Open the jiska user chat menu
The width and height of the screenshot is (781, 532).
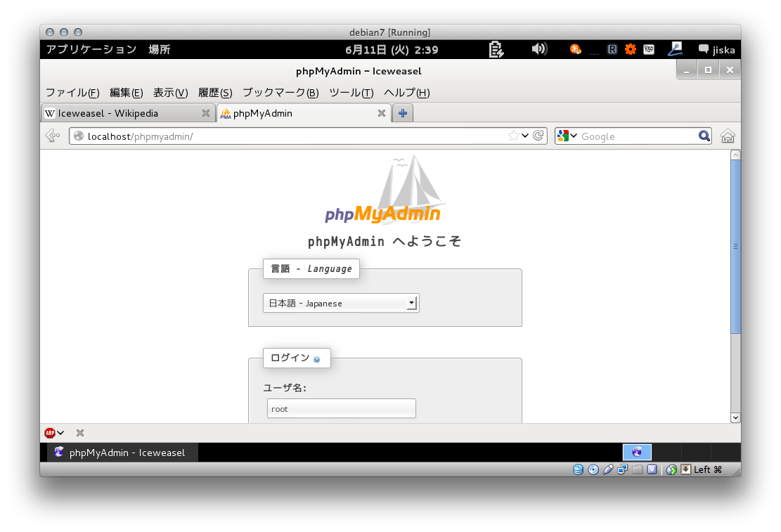pos(717,49)
